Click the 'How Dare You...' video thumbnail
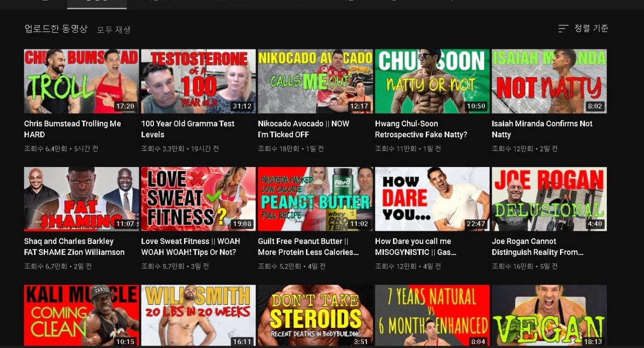This screenshot has width=644, height=348. point(432,199)
